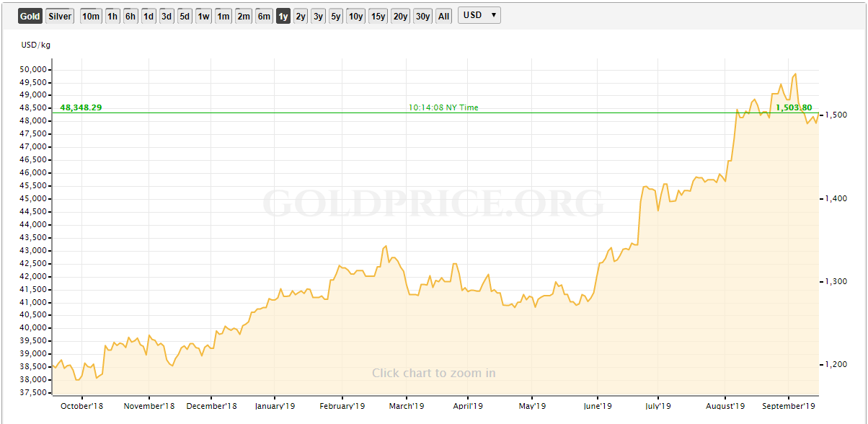Select the 1y time range
868x424 pixels.
[x=283, y=16]
